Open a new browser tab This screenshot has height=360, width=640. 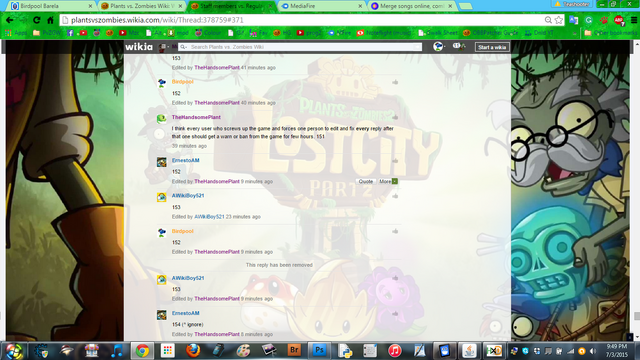[466, 6]
